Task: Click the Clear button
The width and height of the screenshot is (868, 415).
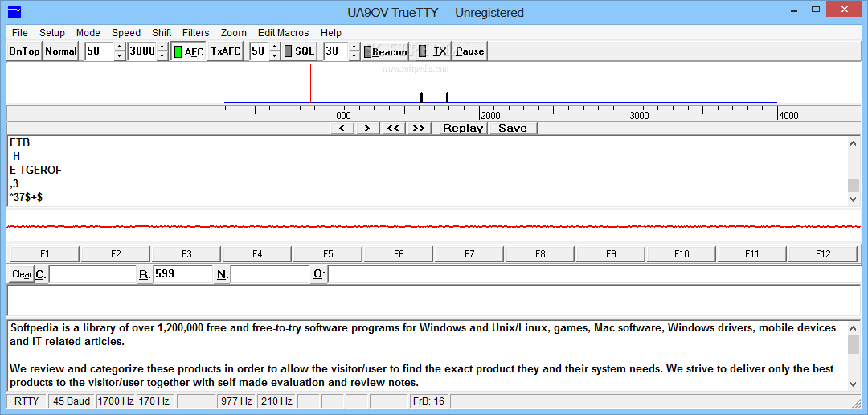Action: (x=22, y=274)
